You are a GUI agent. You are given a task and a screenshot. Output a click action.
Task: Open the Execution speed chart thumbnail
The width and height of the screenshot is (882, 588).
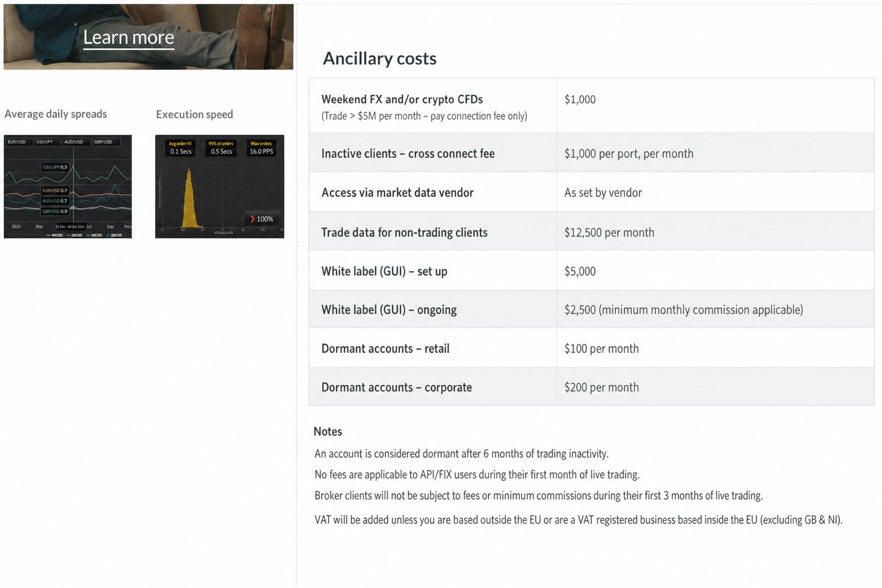coord(219,187)
